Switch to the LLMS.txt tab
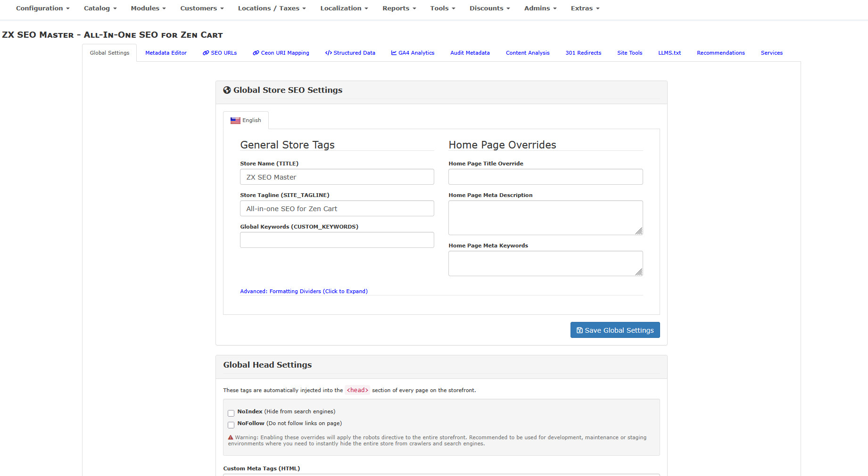The image size is (868, 476). (x=670, y=53)
